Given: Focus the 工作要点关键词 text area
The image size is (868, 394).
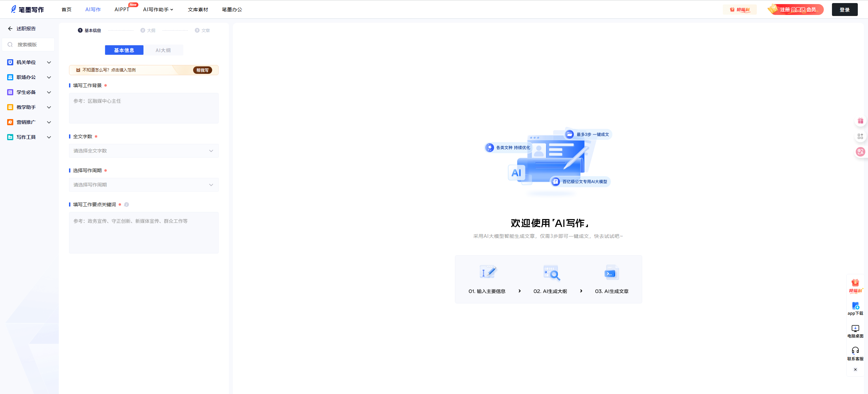Looking at the screenshot, I should click(x=143, y=233).
